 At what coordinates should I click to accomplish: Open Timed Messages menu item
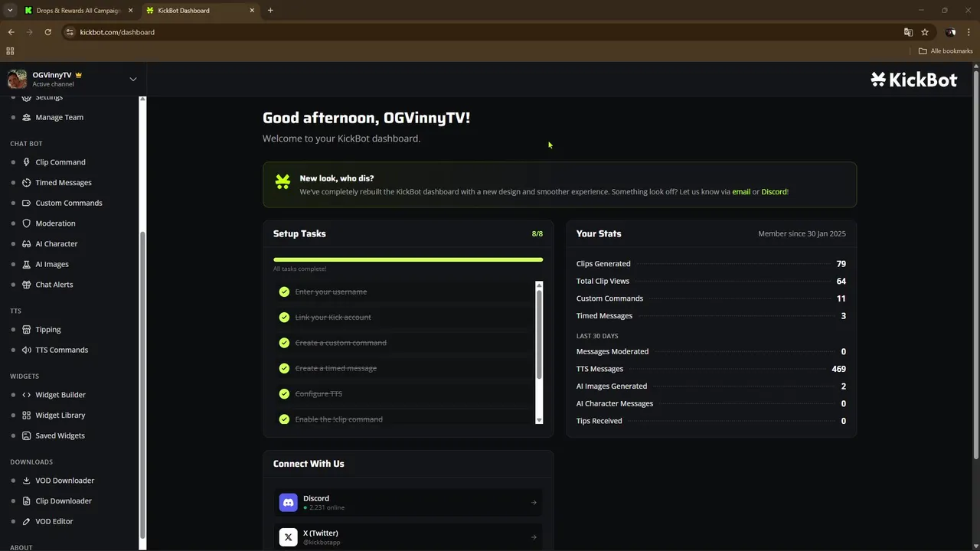[x=64, y=183]
